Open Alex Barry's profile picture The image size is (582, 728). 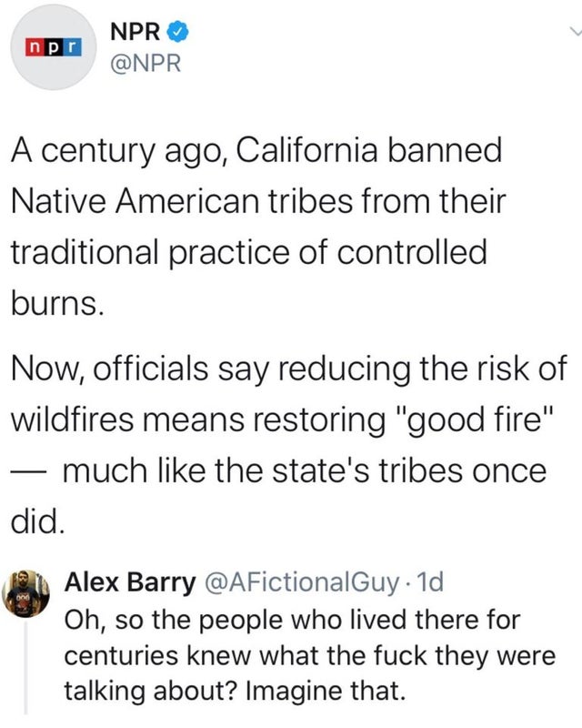point(25,593)
